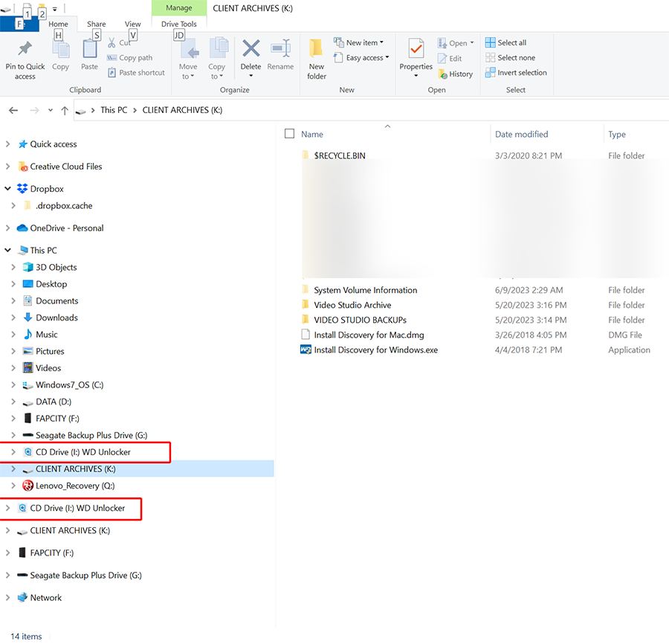Open file History
The image size is (669, 644).
click(x=456, y=74)
